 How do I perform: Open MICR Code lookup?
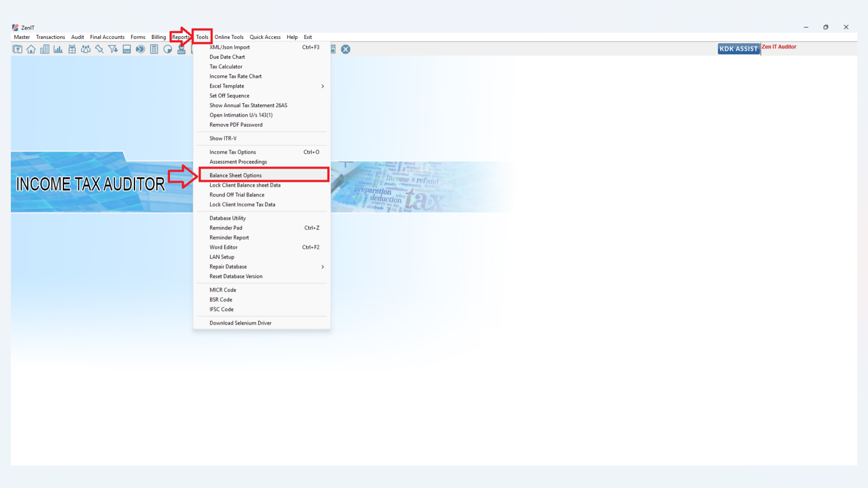(x=262, y=290)
